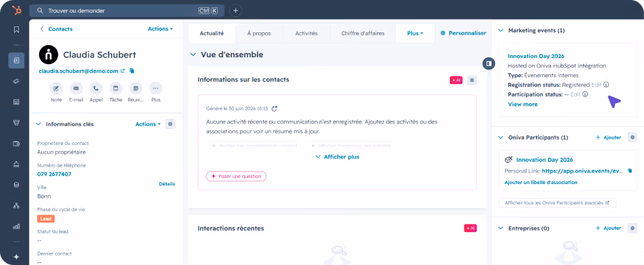Viewport: 644px width, 265px height.
Task: Open bookmarks icon in left sidebar
Action: tap(16, 30)
